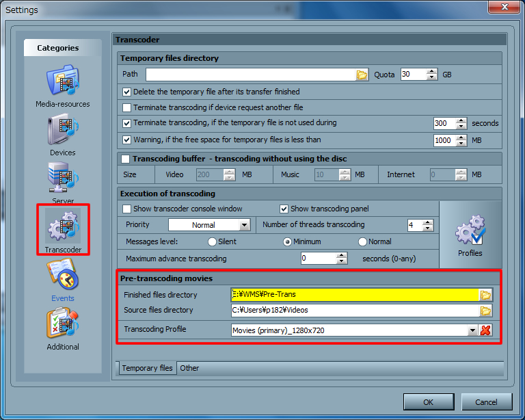The image size is (525, 420).
Task: Open the Server settings category
Action: pyautogui.click(x=63, y=182)
